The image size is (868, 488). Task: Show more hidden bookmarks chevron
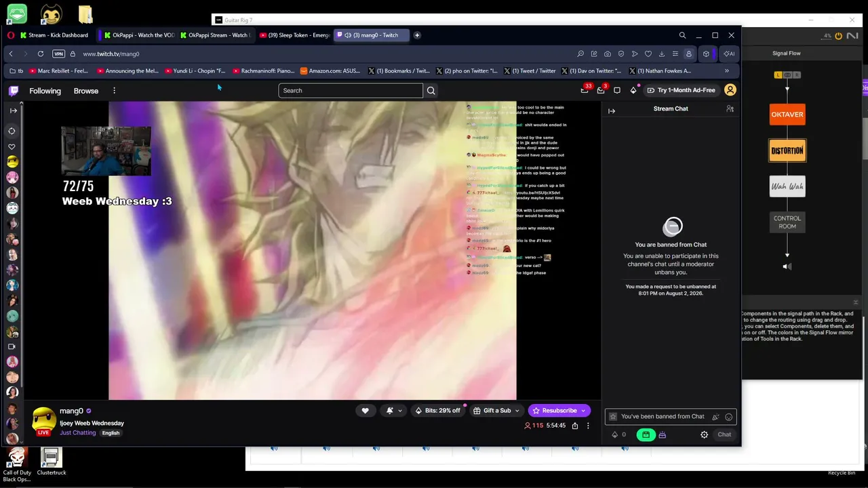[727, 70]
